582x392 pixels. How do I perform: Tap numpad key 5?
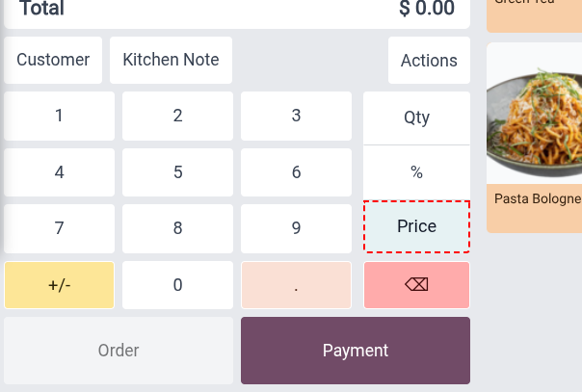coord(178,172)
